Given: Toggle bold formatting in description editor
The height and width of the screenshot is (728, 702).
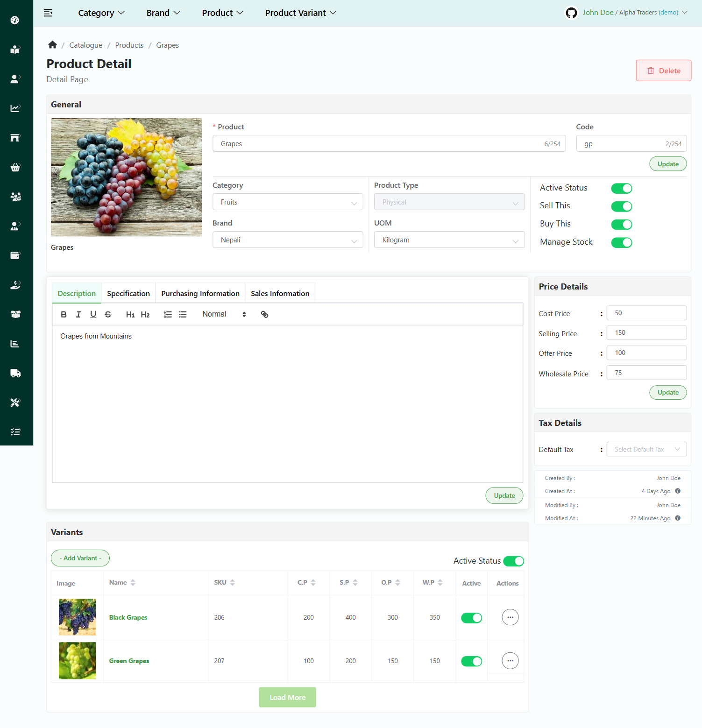Looking at the screenshot, I should (64, 314).
